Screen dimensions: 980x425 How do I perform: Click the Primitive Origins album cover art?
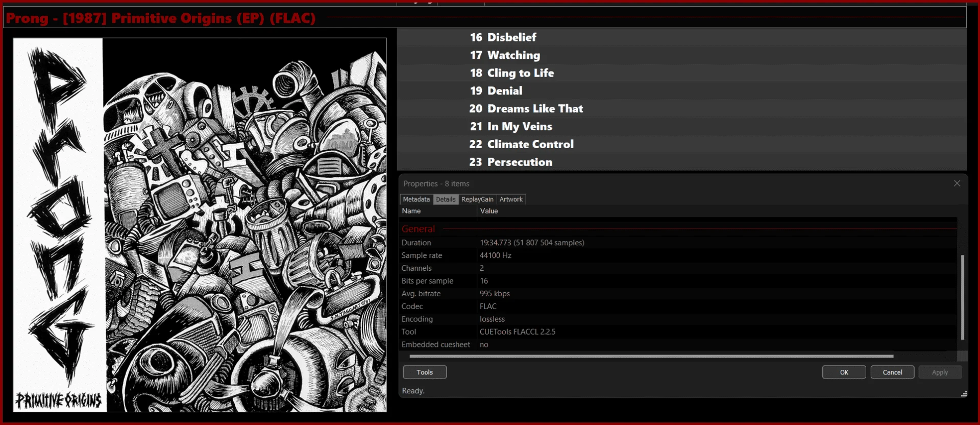pyautogui.click(x=200, y=225)
